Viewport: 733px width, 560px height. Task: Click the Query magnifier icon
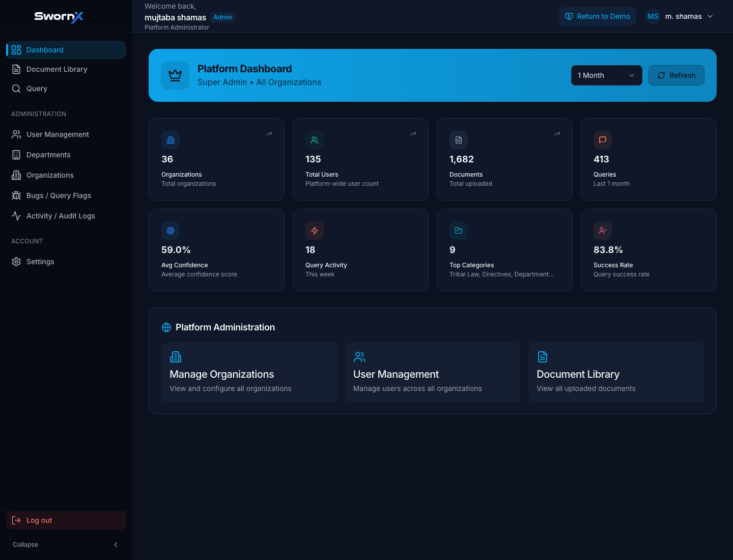coord(16,89)
